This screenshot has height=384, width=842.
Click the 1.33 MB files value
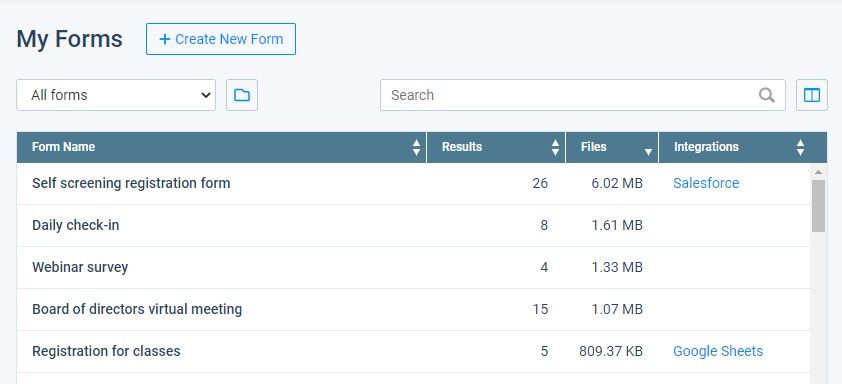click(x=616, y=267)
